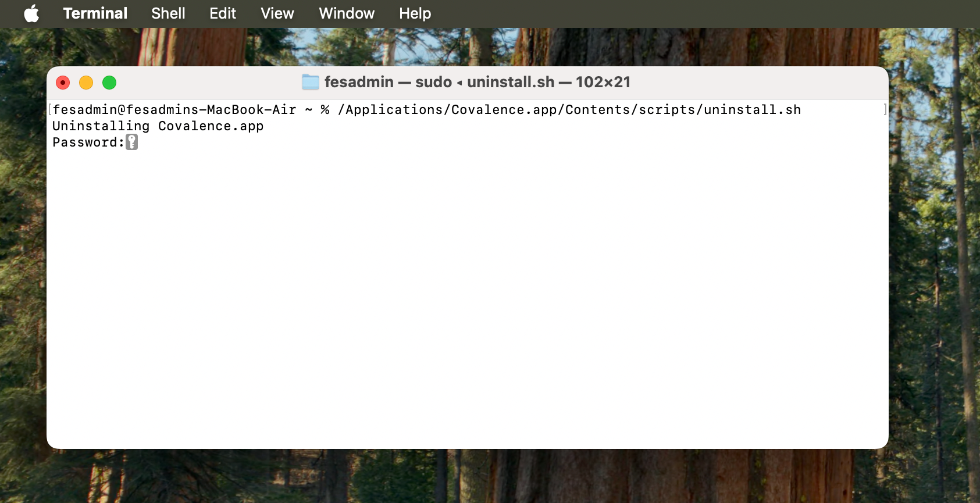
Task: Open the Help menu
Action: [415, 13]
